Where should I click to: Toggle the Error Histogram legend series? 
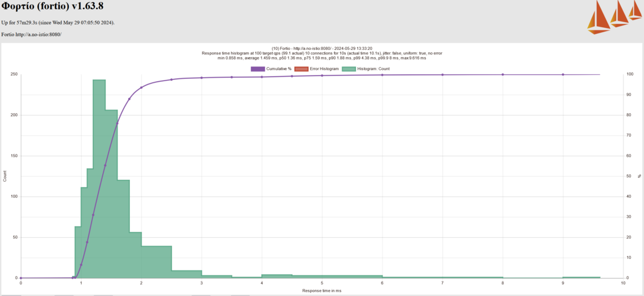(316, 69)
